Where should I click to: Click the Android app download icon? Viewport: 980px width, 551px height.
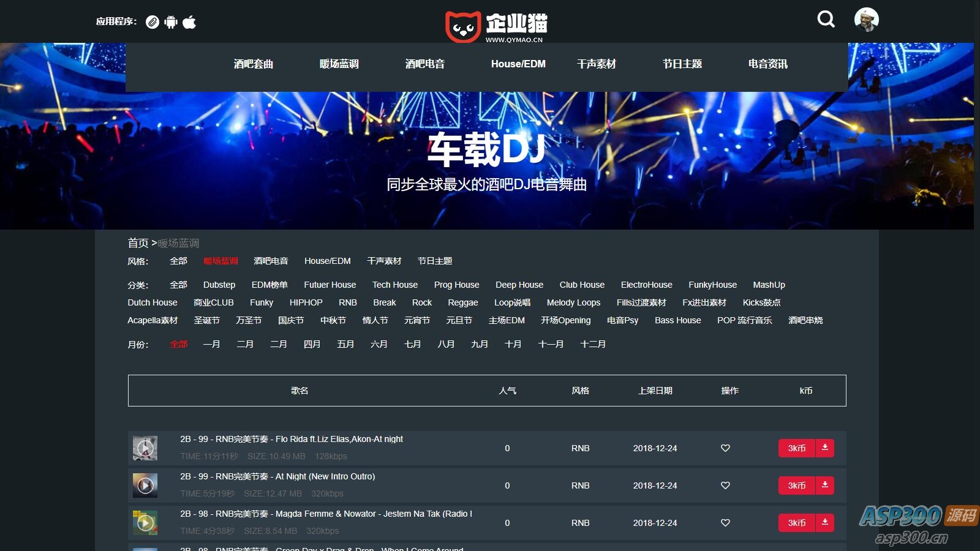click(x=171, y=22)
